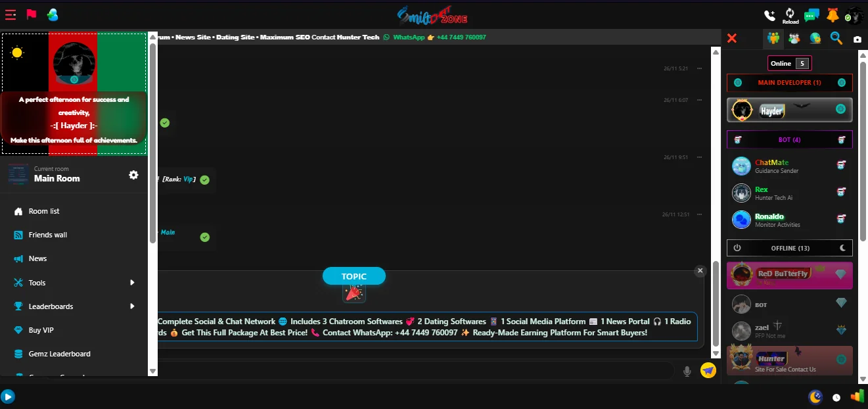Open the notifications bell
This screenshot has height=409, width=868.
pos(833,15)
